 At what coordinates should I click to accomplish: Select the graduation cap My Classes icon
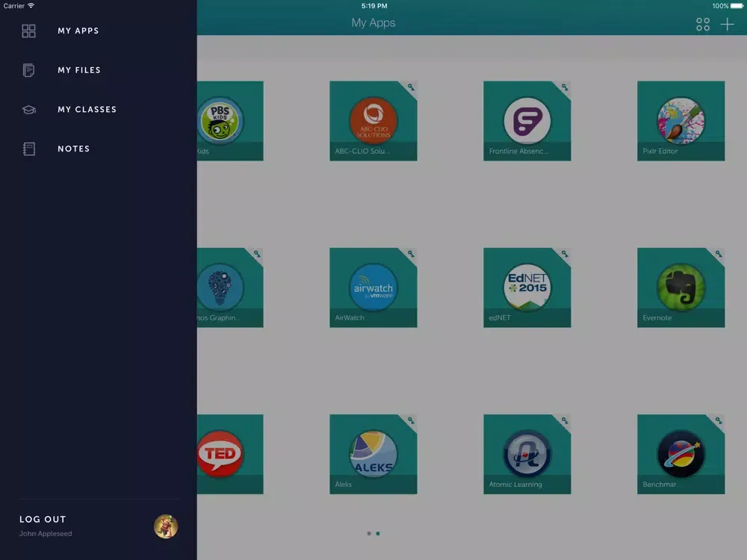click(28, 109)
